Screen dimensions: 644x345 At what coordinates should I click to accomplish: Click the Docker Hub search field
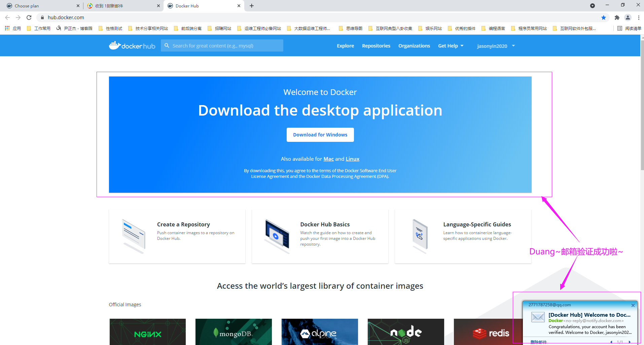point(225,46)
